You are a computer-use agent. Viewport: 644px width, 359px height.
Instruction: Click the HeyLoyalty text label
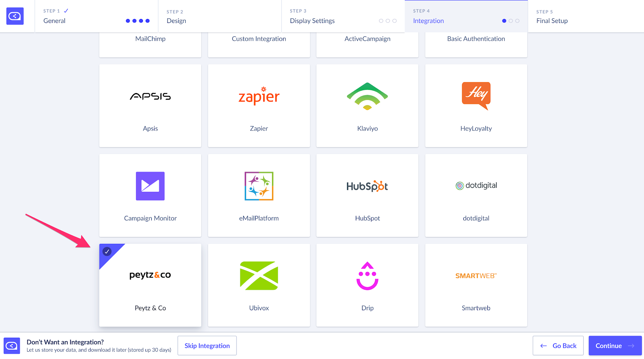click(x=476, y=129)
